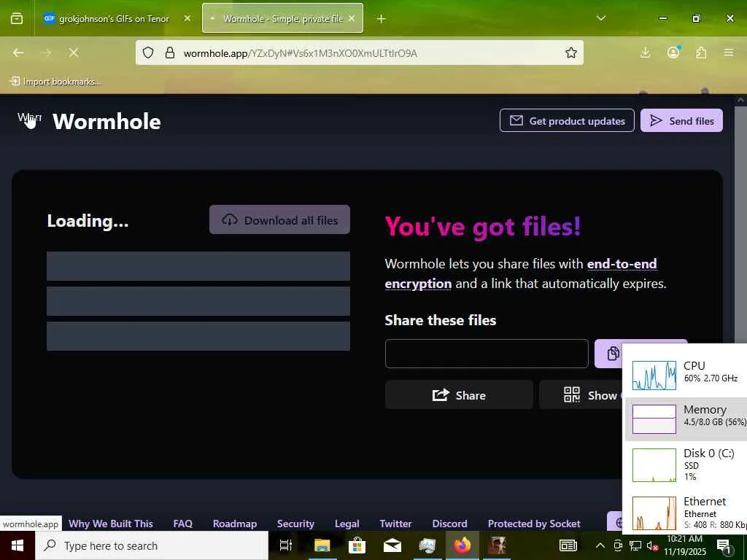The height and width of the screenshot is (560, 747).
Task: Open News and interests taskbar widget
Action: coord(568,545)
